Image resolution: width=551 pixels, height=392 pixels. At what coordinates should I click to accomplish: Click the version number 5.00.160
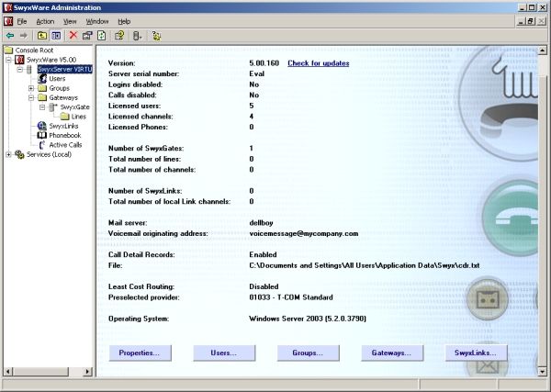coord(264,63)
